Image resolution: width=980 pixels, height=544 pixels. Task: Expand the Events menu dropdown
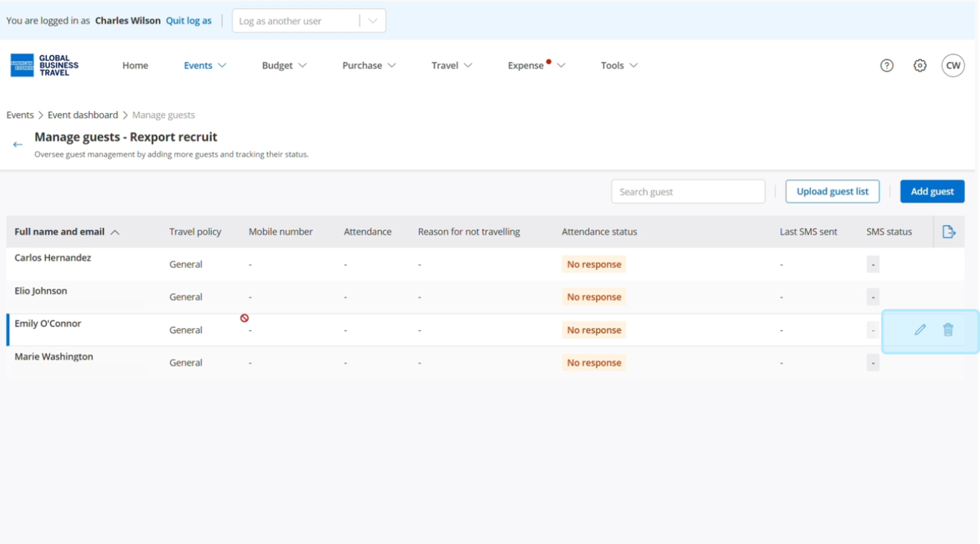click(205, 66)
